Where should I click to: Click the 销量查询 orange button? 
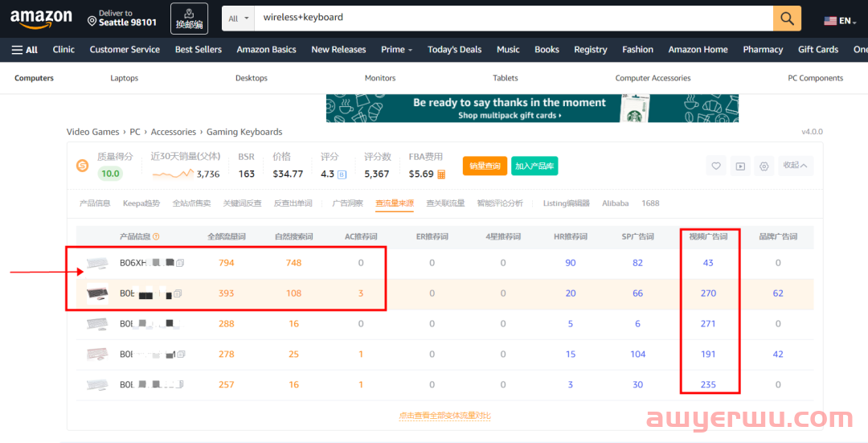pyautogui.click(x=485, y=166)
